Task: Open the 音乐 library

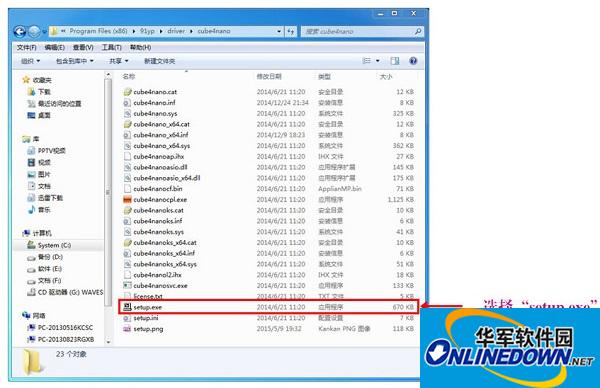Action: [x=39, y=210]
